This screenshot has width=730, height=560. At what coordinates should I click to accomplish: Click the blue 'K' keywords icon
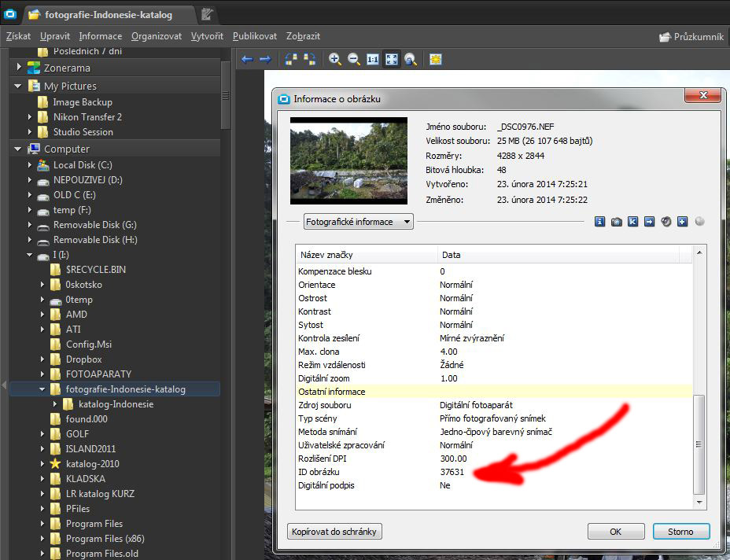pos(632,222)
